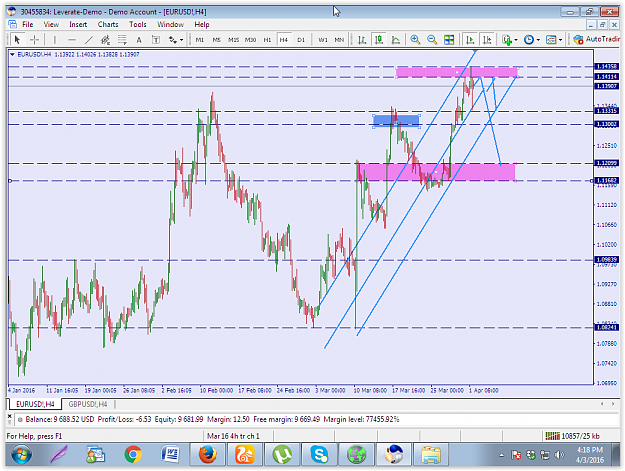Switch chart to line chart
Screen dimensions: 625x471
click(x=395, y=40)
